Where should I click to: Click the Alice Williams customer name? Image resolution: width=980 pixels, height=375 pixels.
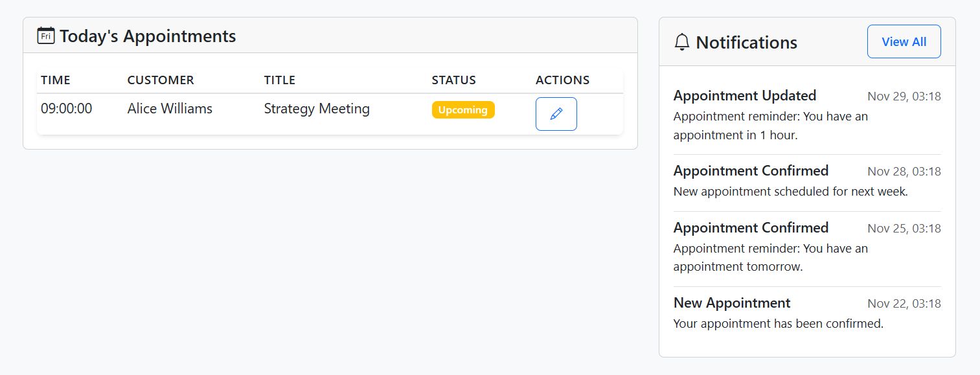point(170,109)
